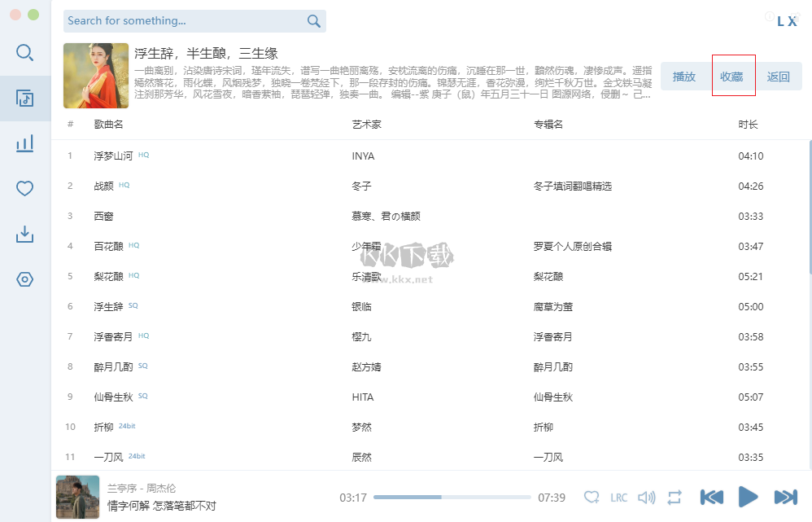
Task: Pause the currently playing song
Action: pyautogui.click(x=748, y=497)
